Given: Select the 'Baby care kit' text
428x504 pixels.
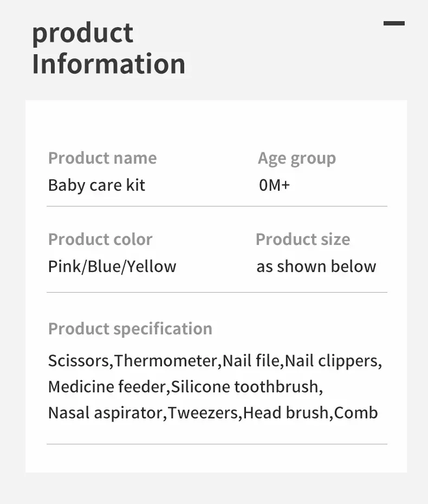Looking at the screenshot, I should [96, 185].
